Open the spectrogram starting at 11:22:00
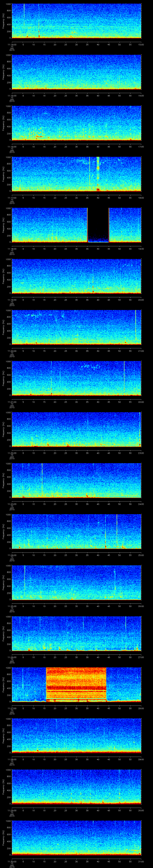The image size is (153, 868). tap(76, 429)
